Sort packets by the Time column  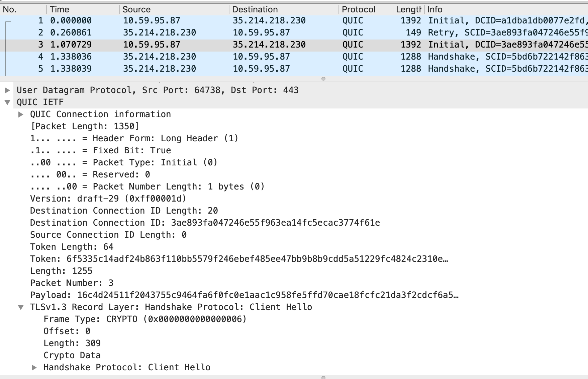point(60,9)
